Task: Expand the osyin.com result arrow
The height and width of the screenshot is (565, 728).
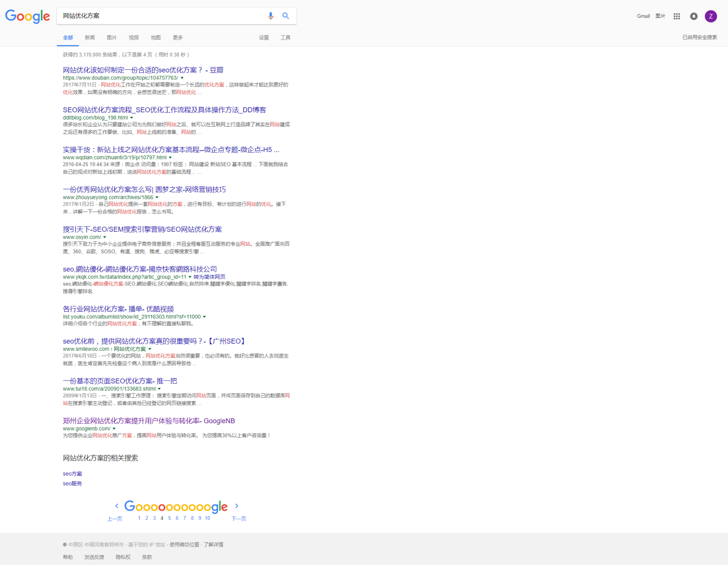Action: [105, 237]
